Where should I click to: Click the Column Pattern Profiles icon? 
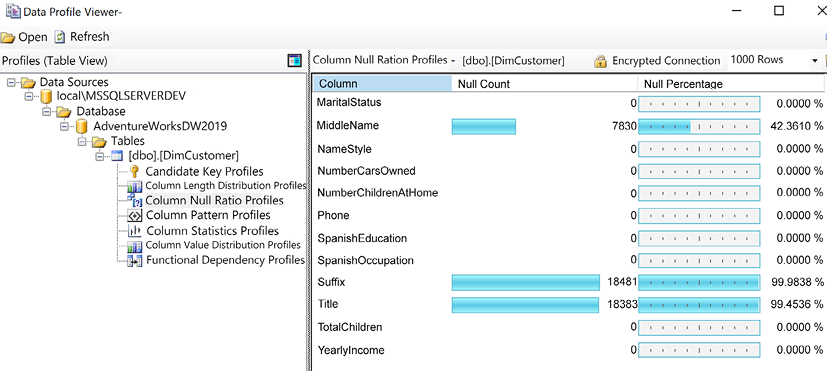[135, 215]
